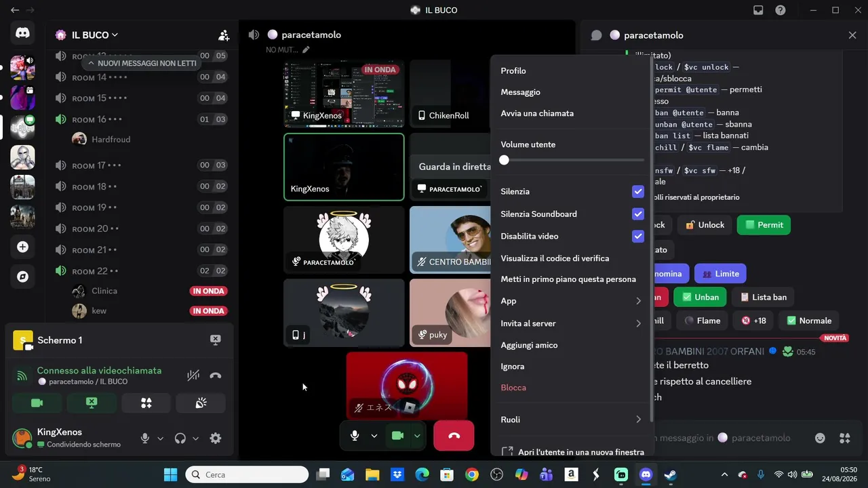The height and width of the screenshot is (488, 868).
Task: Open the Help icon in title bar
Action: pyautogui.click(x=781, y=10)
